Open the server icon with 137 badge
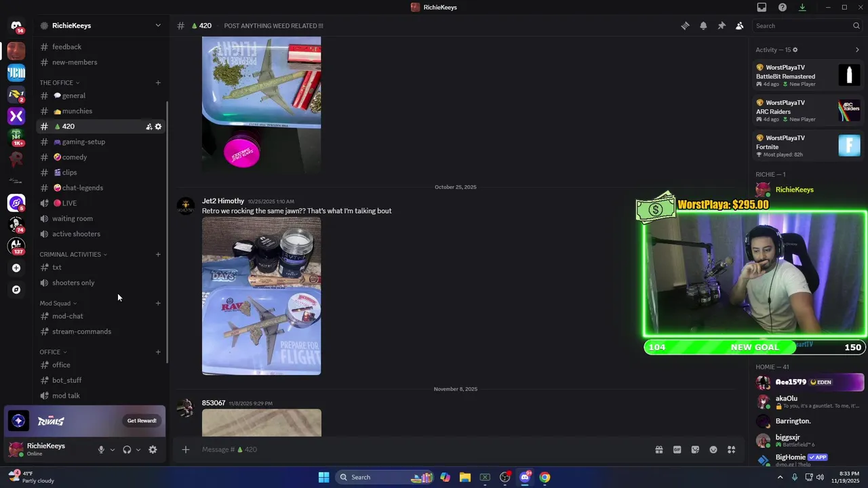The height and width of the screenshot is (488, 868). coord(16,246)
